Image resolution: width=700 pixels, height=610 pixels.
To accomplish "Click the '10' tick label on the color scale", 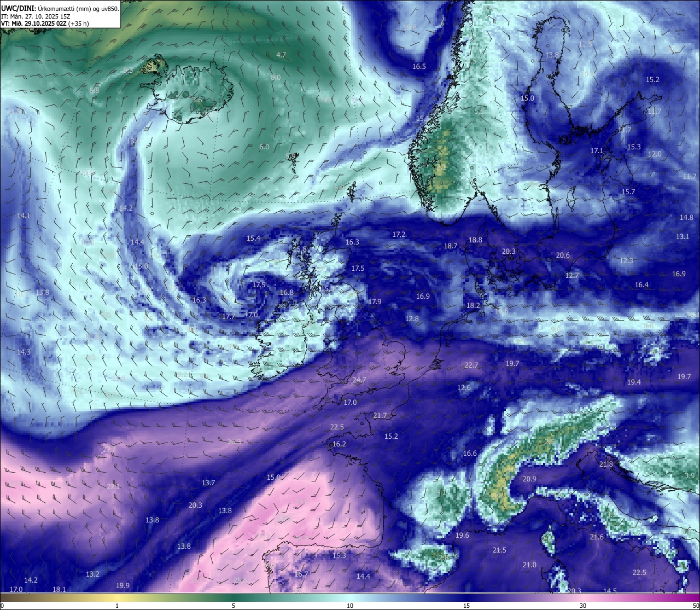I will [350, 606].
